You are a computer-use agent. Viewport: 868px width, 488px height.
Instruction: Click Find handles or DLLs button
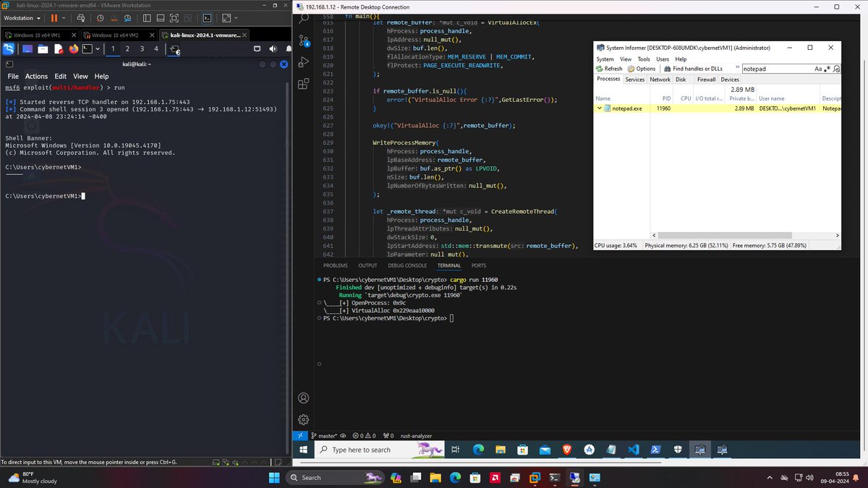coord(692,69)
